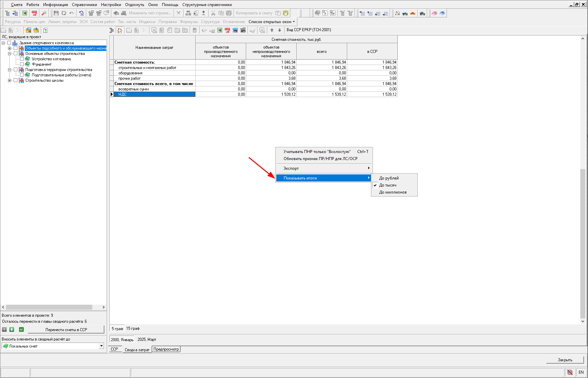This screenshot has width=588, height=378.
Task: Select До миллионов in the submenu
Action: (x=393, y=192)
